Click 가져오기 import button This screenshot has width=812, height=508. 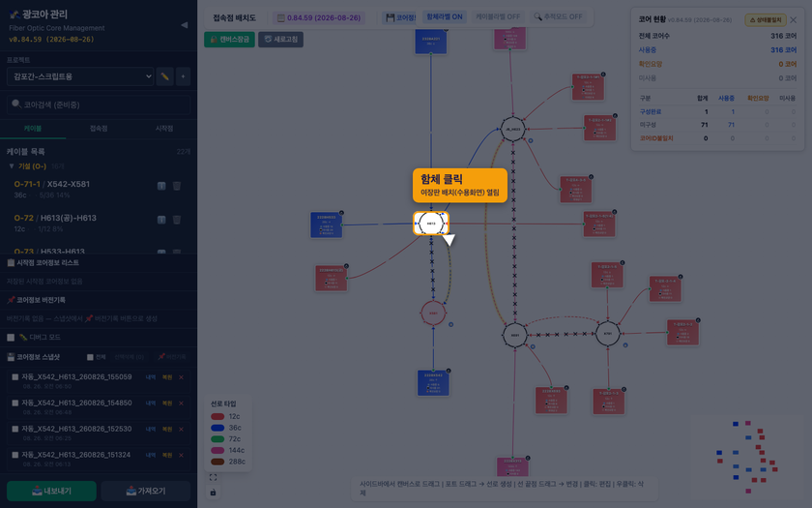pos(146,491)
